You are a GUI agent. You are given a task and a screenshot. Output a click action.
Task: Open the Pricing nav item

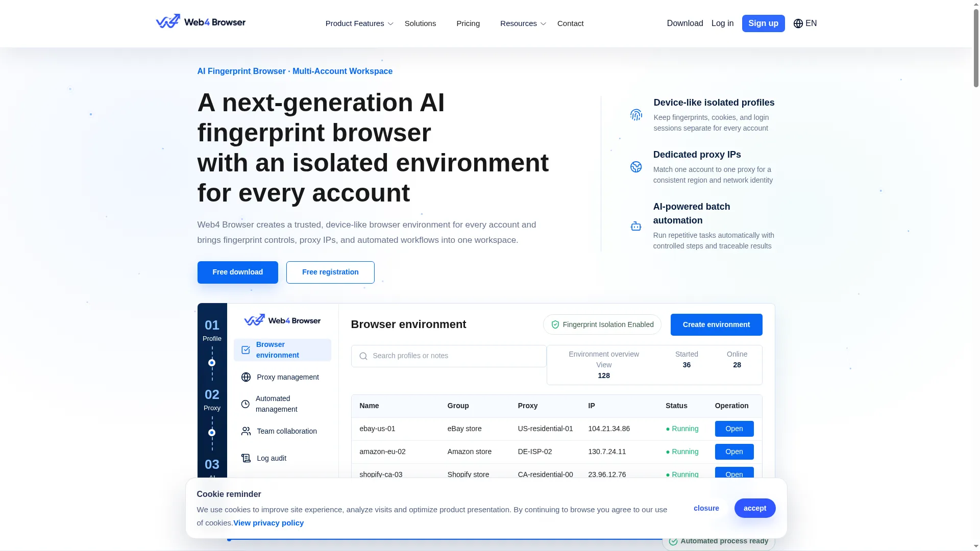(x=468, y=23)
